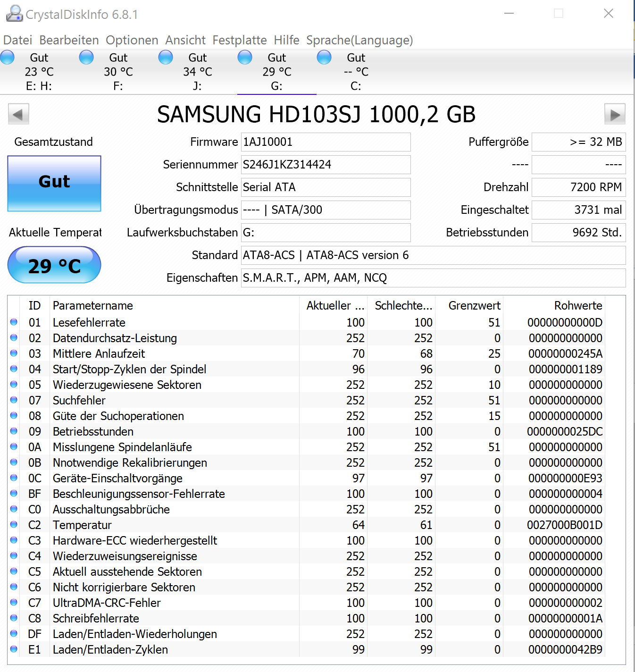The width and height of the screenshot is (635, 672).
Task: Click status dot for ID 09 Betriebsstunden row
Action: tap(14, 431)
